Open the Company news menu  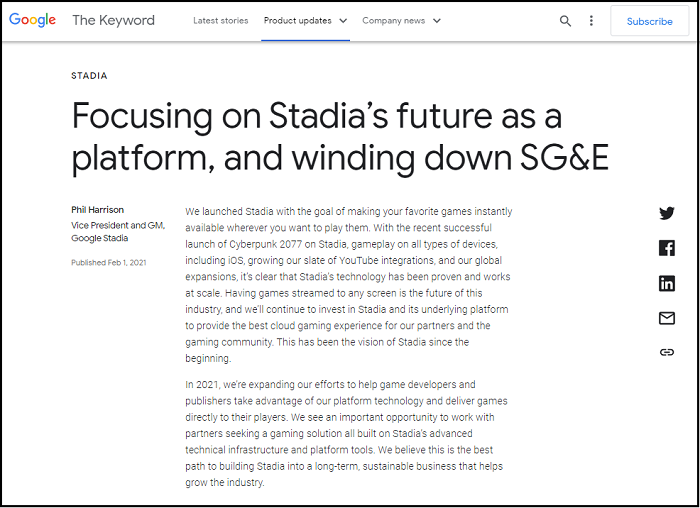pos(392,21)
